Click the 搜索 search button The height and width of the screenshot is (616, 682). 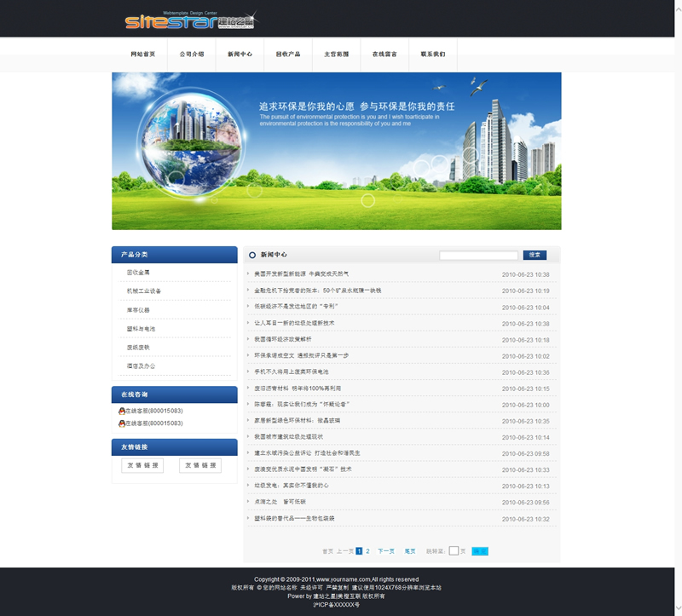(x=535, y=255)
